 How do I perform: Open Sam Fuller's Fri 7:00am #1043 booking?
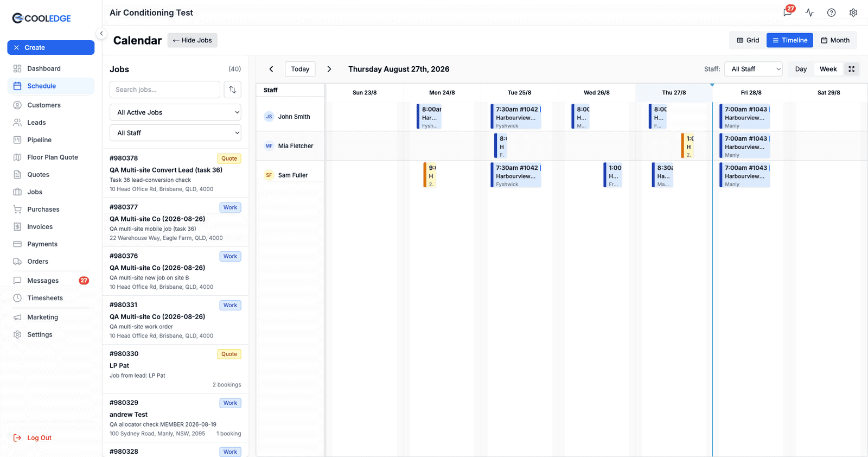point(745,175)
